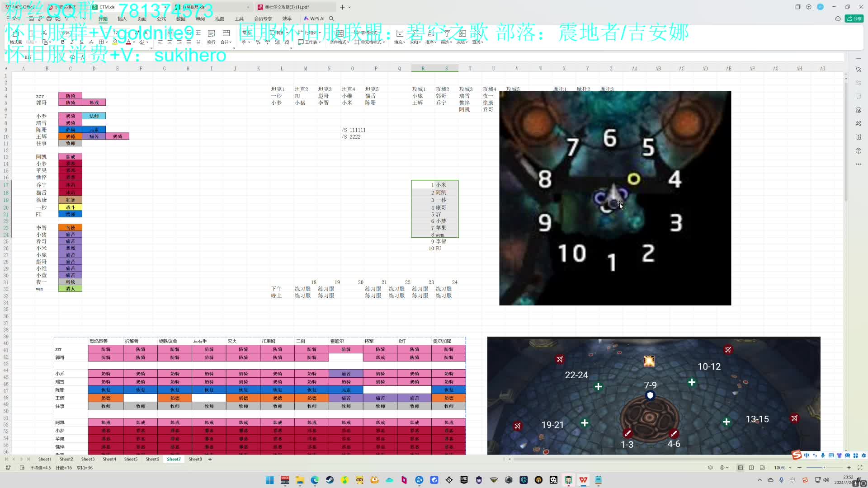Add a new sheet with plus icon
The height and width of the screenshot is (488, 868).
pos(210,459)
